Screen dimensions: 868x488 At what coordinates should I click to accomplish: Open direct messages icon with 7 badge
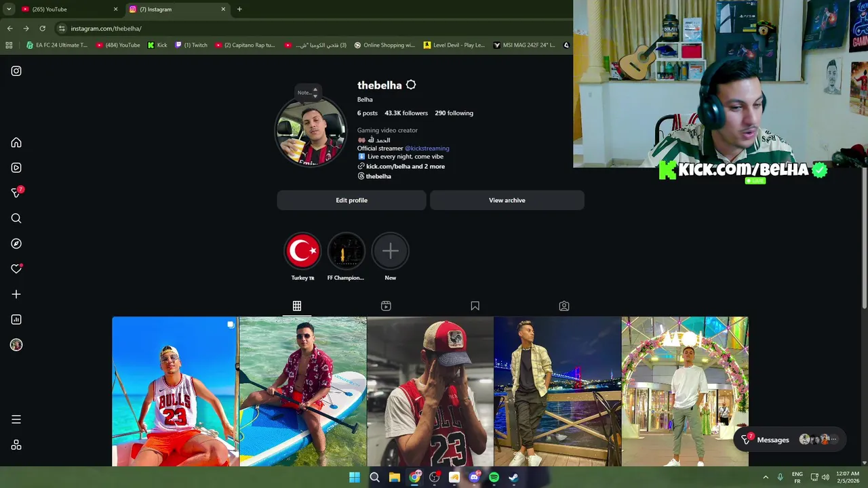coord(17,192)
